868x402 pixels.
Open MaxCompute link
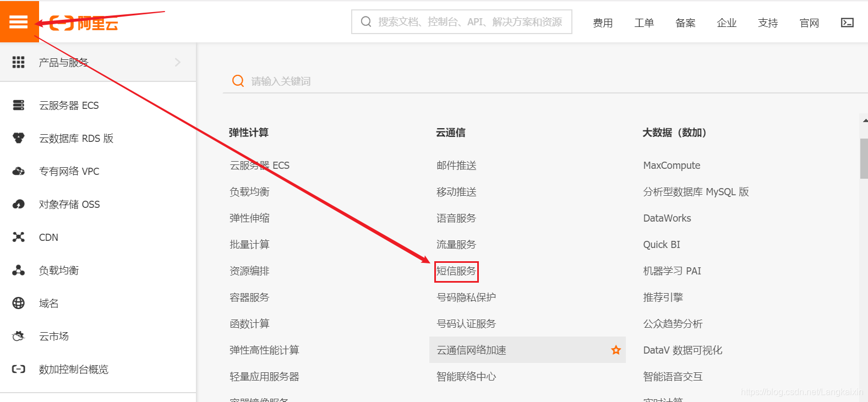(x=672, y=166)
